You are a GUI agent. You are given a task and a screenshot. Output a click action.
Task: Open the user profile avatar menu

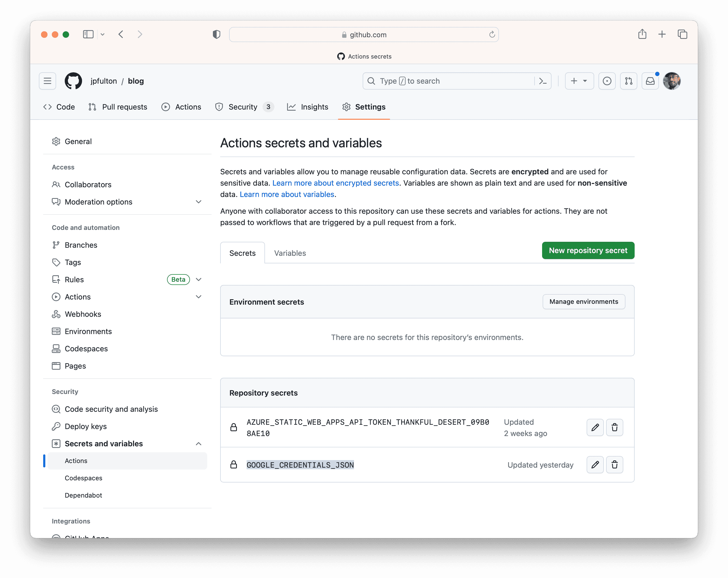672,81
